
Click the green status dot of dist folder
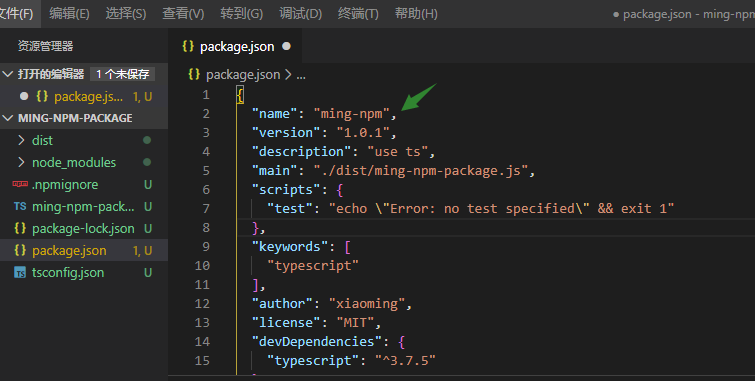tap(147, 140)
